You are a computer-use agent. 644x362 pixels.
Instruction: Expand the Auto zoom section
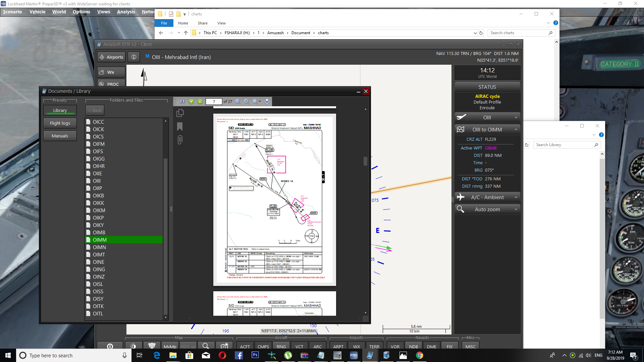[487, 209]
